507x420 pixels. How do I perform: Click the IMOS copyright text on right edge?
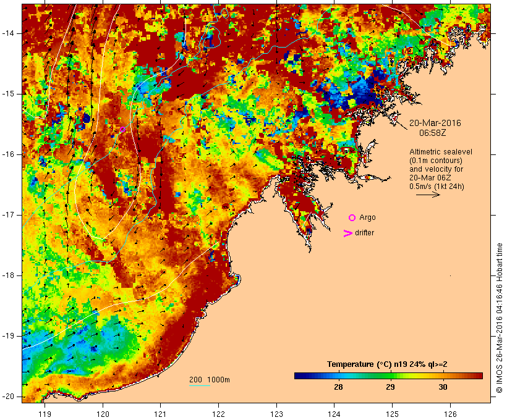click(499, 318)
